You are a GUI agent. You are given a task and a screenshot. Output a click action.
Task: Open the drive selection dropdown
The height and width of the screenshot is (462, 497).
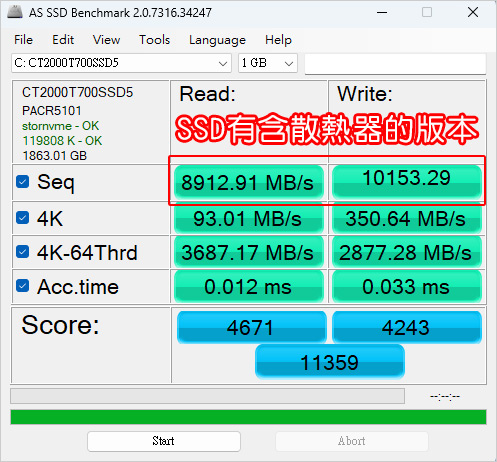click(x=121, y=63)
